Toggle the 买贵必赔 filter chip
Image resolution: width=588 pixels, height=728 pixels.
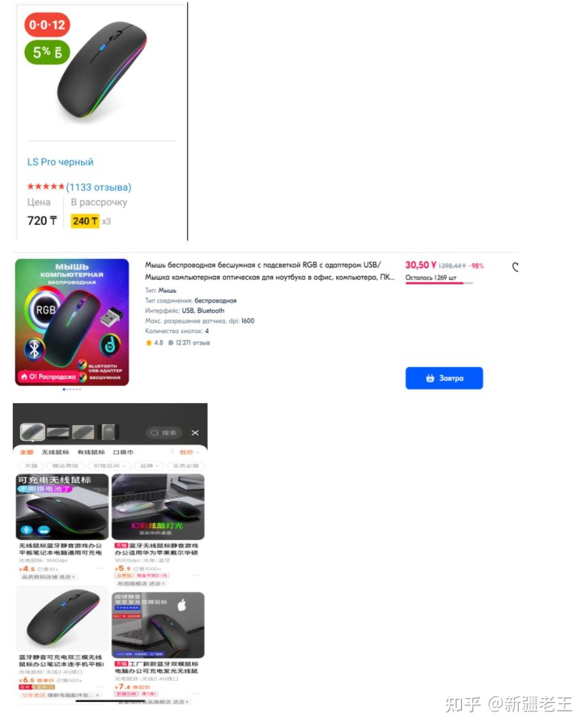coord(186,466)
